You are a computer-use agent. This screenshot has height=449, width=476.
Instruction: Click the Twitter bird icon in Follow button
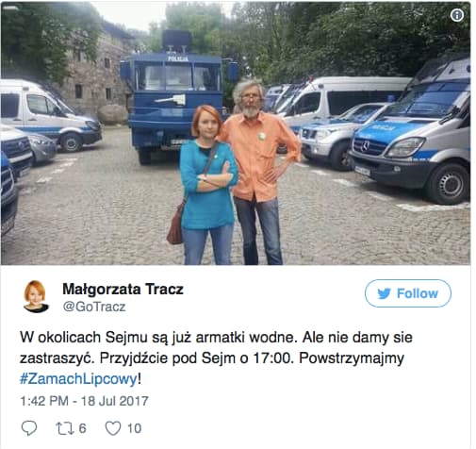point(384,293)
